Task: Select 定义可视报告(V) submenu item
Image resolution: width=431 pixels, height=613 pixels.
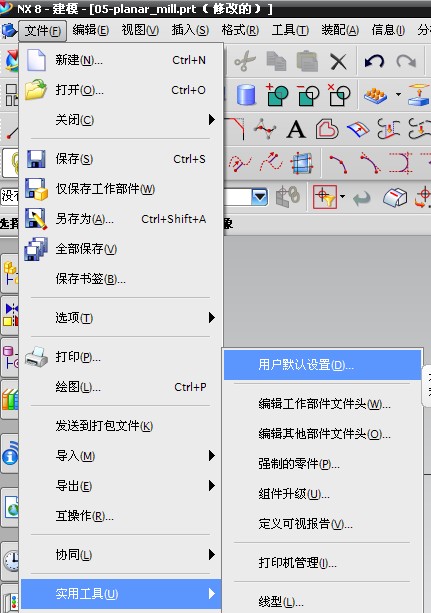Action: (322, 524)
